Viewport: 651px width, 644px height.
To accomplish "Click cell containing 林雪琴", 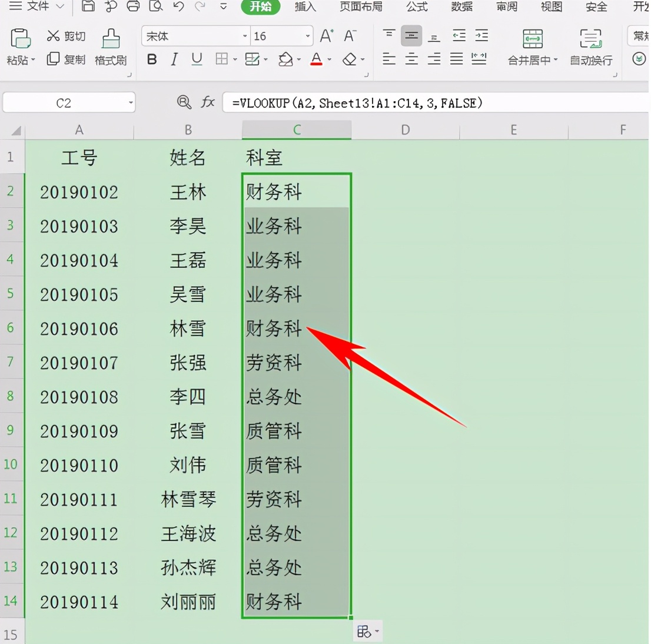I will pyautogui.click(x=188, y=499).
